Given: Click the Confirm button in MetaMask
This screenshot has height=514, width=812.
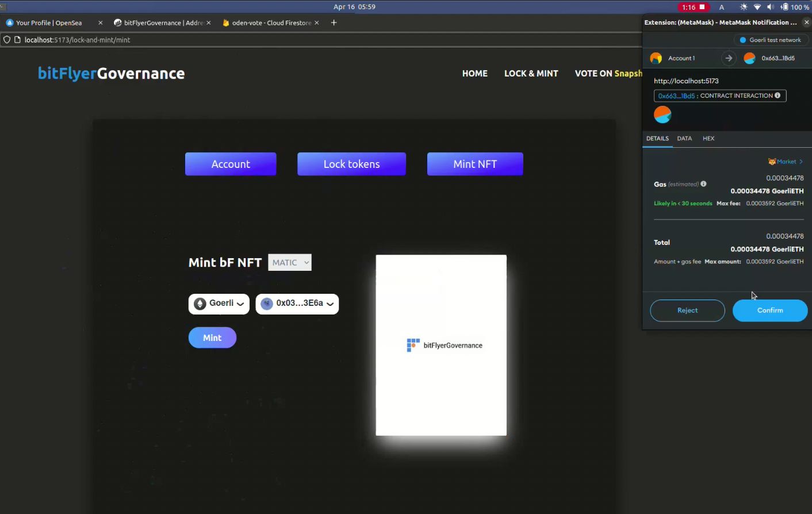Looking at the screenshot, I should pos(770,310).
